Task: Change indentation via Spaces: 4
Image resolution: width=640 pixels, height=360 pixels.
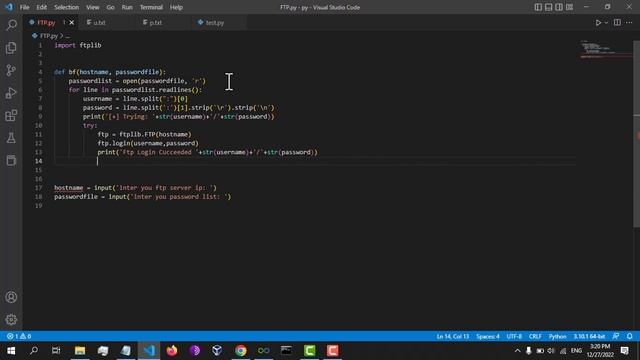Action: [x=488, y=336]
